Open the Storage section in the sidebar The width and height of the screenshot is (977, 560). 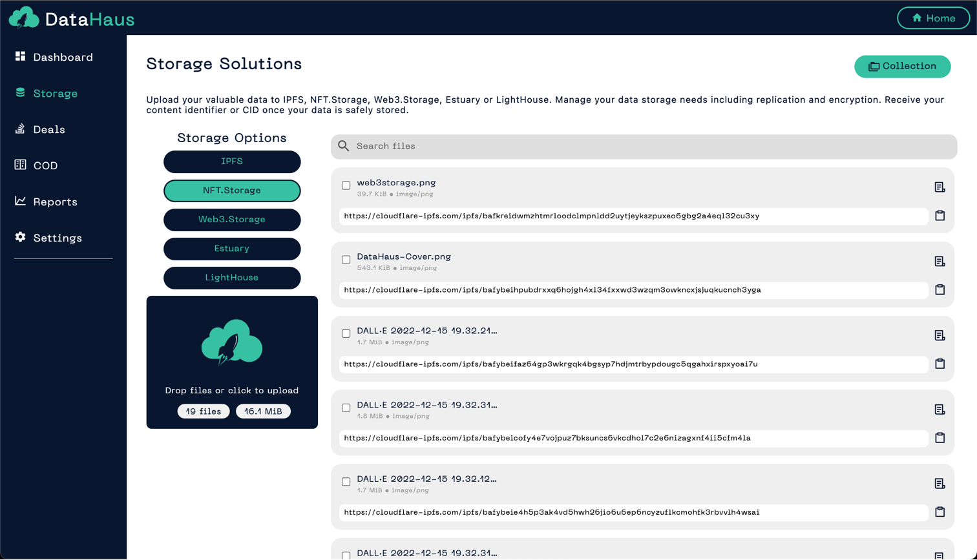click(x=19, y=93)
